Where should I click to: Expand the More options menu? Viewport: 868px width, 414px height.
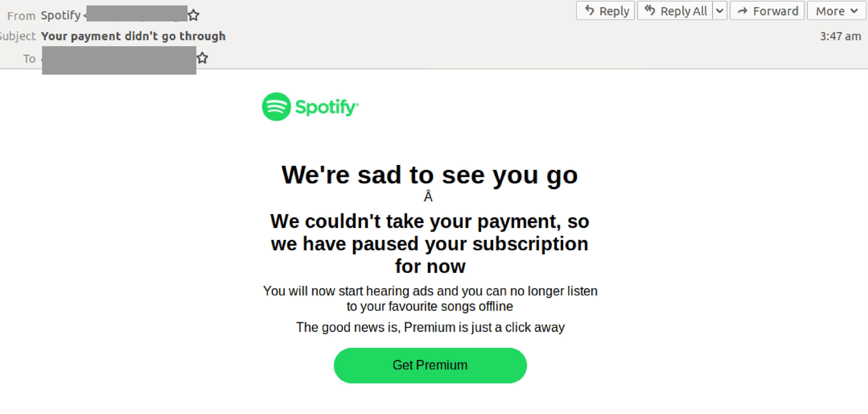[836, 11]
